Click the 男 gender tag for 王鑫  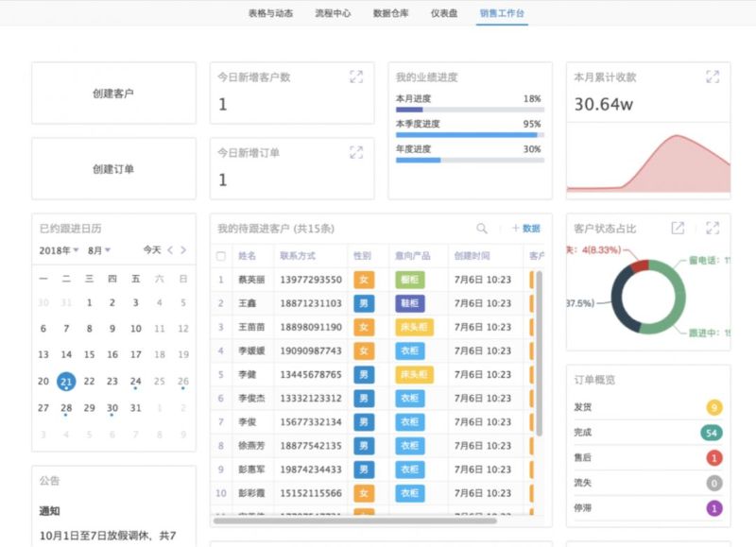(364, 303)
